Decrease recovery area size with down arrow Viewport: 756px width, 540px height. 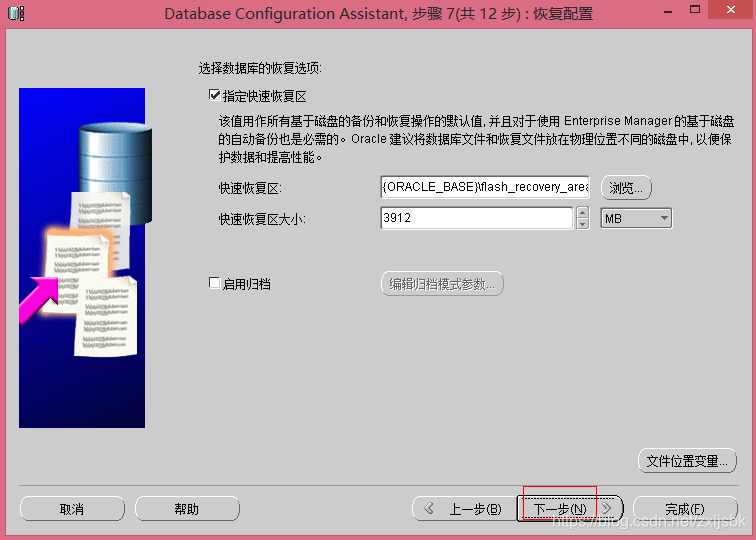click(x=583, y=224)
